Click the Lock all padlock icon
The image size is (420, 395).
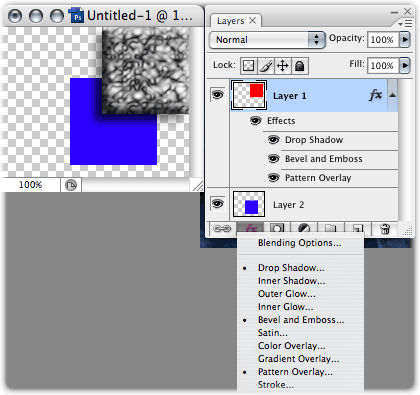[x=300, y=66]
